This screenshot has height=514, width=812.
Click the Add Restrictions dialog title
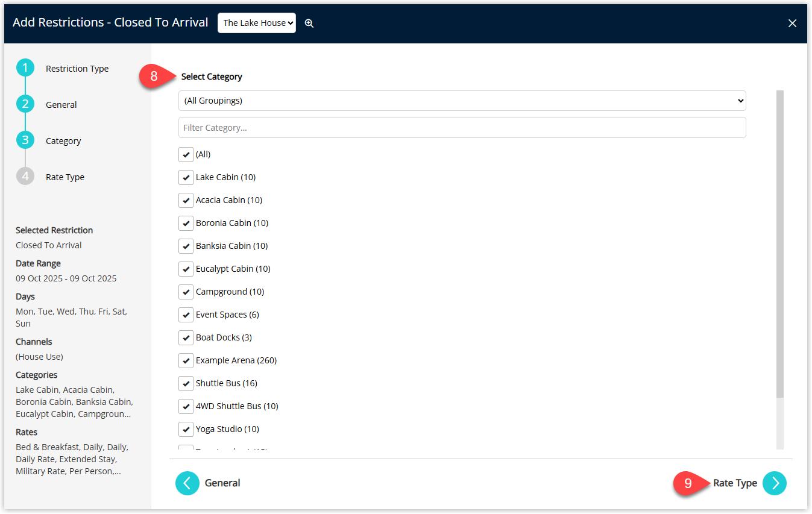tap(110, 22)
